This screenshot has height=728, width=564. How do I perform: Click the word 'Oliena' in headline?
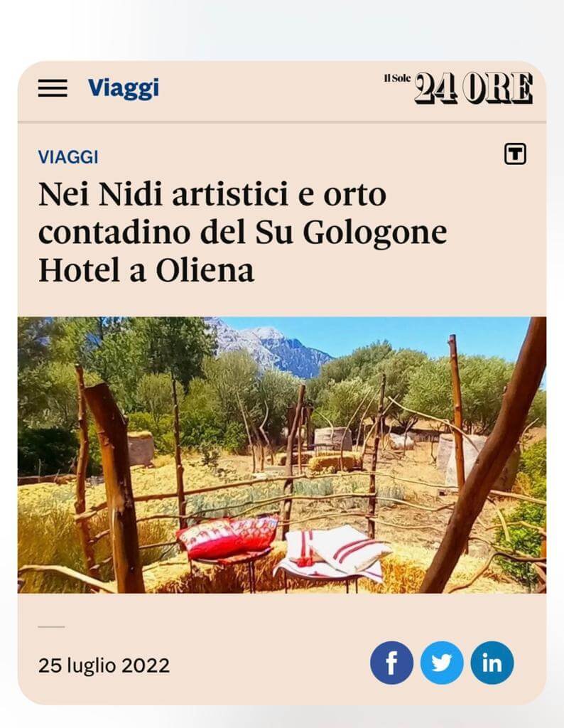tap(205, 270)
